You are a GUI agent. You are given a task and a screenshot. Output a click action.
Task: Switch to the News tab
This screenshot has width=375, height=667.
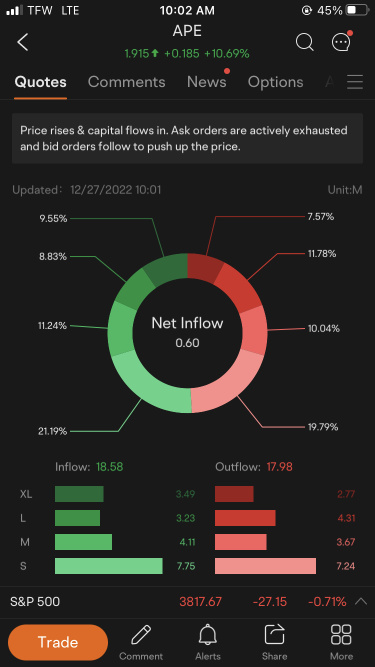point(207,82)
